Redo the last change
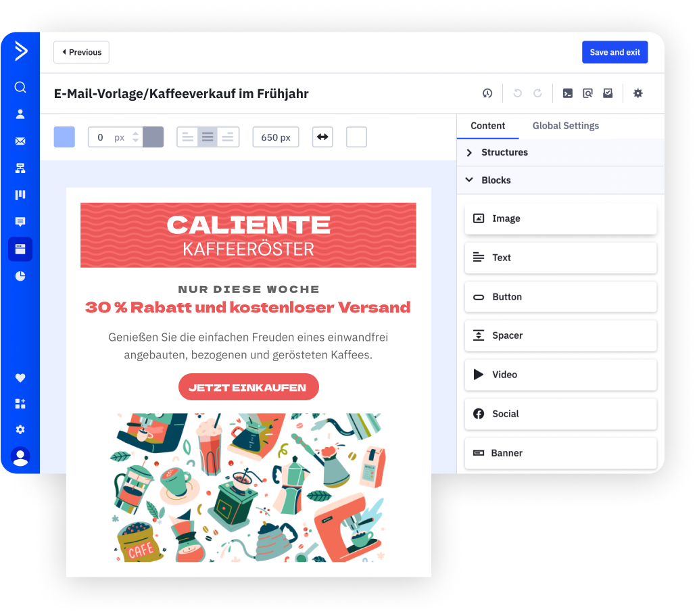The image size is (699, 616). click(537, 93)
